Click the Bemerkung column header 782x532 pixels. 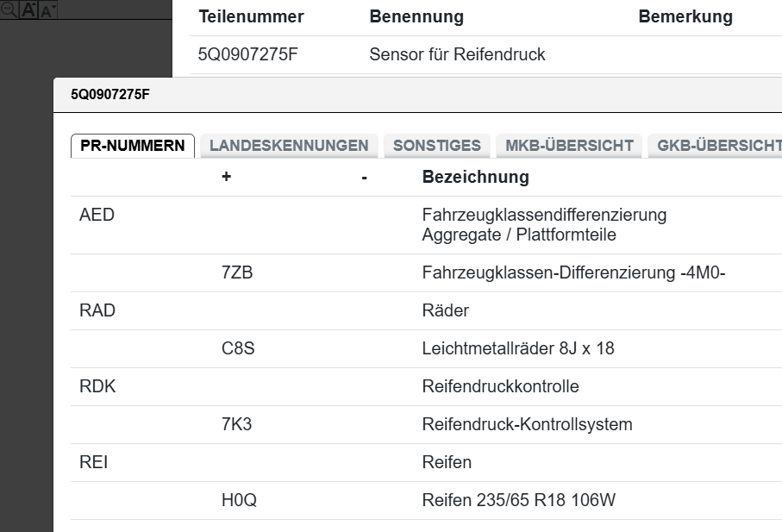click(x=685, y=17)
